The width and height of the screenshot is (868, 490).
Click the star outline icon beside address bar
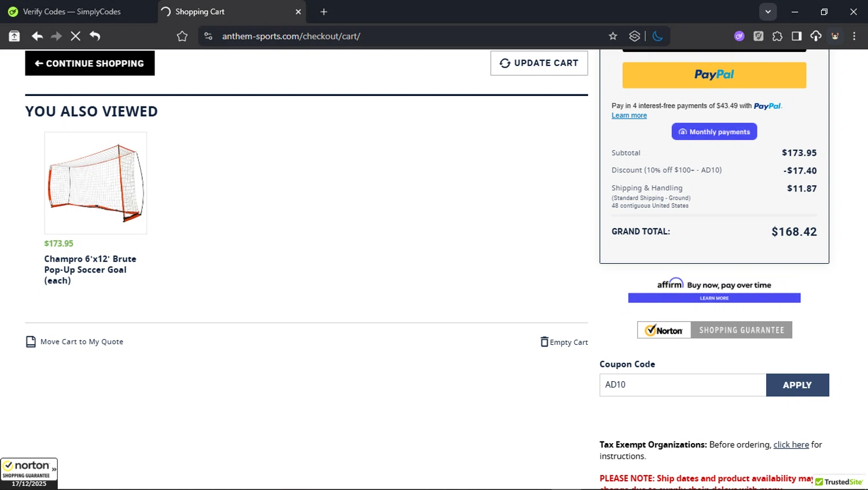tap(182, 36)
